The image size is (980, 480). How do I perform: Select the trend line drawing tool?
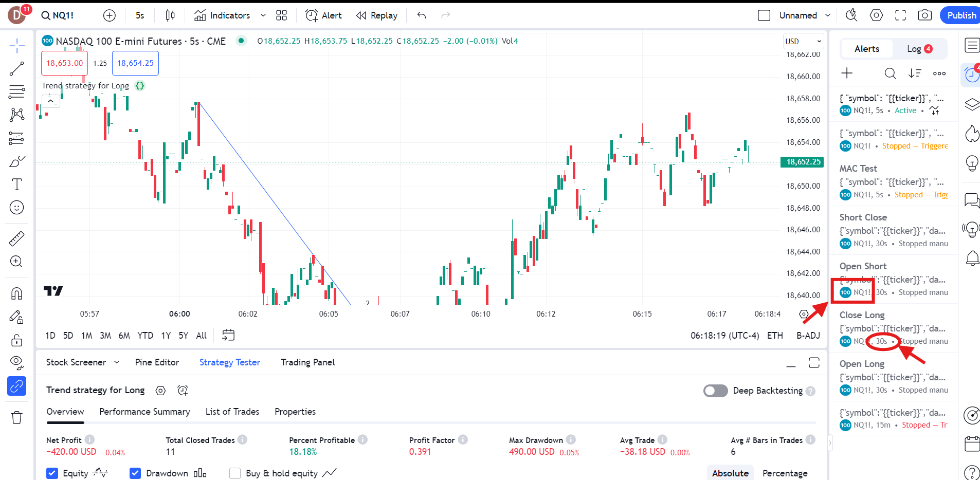point(16,69)
